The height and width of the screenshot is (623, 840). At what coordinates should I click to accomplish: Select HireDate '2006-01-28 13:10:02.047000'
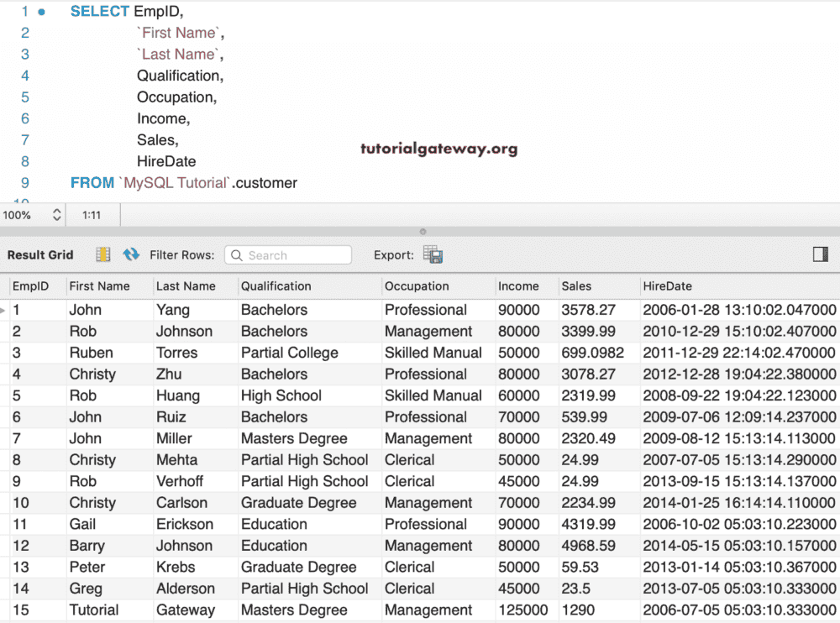tap(739, 310)
